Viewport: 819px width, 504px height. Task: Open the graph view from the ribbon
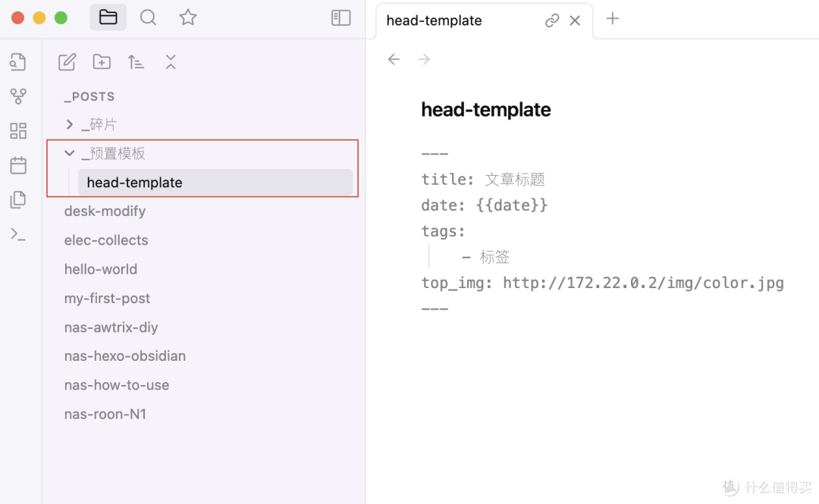tap(18, 95)
